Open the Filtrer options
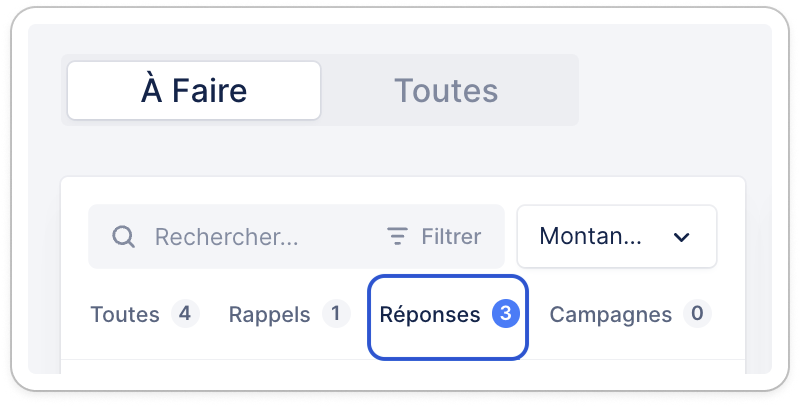This screenshot has width=800, height=406. (x=434, y=237)
